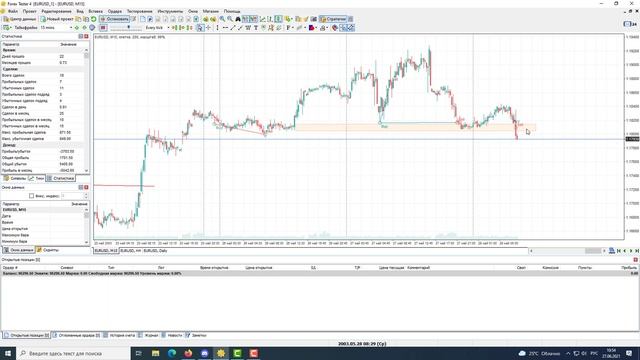Close the Окно данных panel
Image resolution: width=640 pixels, height=360 pixels.
tap(86, 187)
